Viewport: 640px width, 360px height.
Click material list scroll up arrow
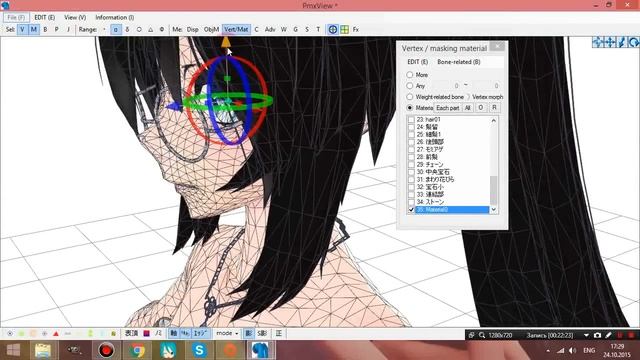coord(494,120)
